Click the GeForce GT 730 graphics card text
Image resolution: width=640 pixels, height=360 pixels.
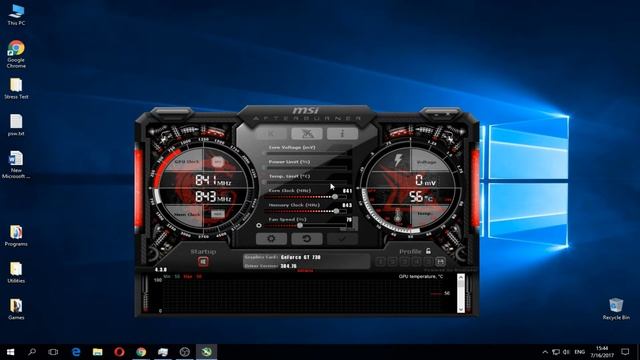click(x=301, y=257)
